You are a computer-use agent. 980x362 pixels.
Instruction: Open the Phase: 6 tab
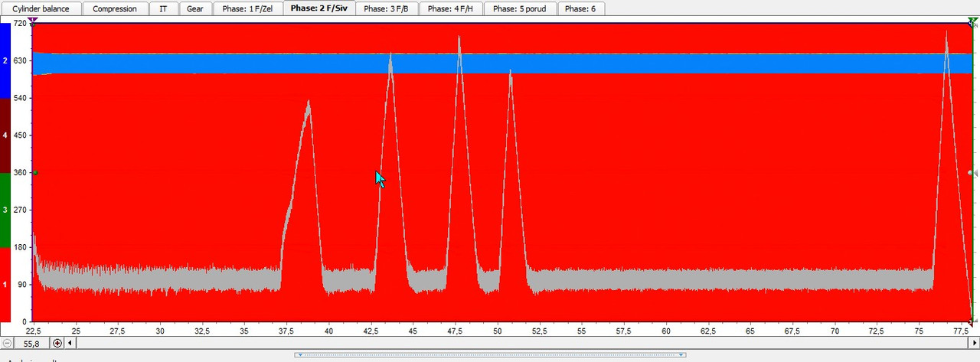pos(580,9)
